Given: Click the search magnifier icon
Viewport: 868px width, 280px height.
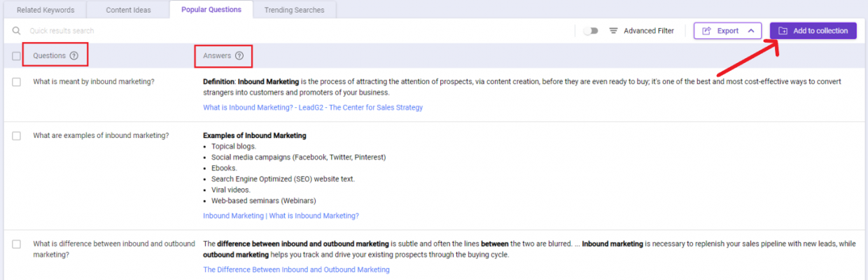Looking at the screenshot, I should [x=17, y=31].
